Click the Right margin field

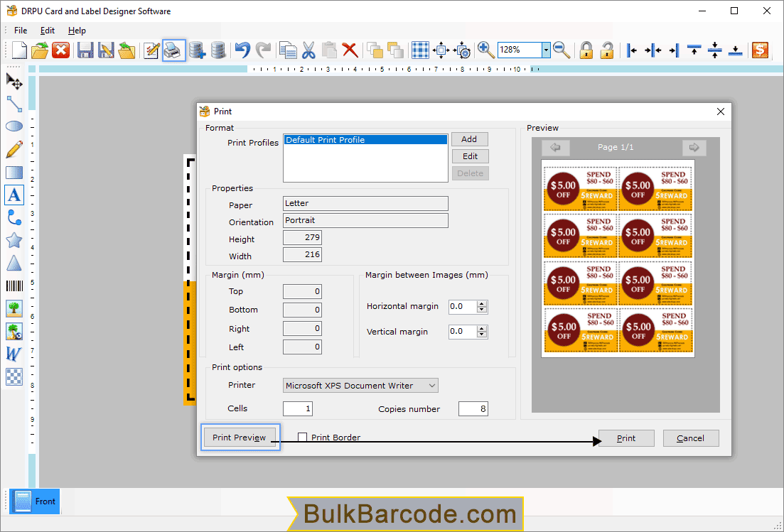pyautogui.click(x=302, y=328)
